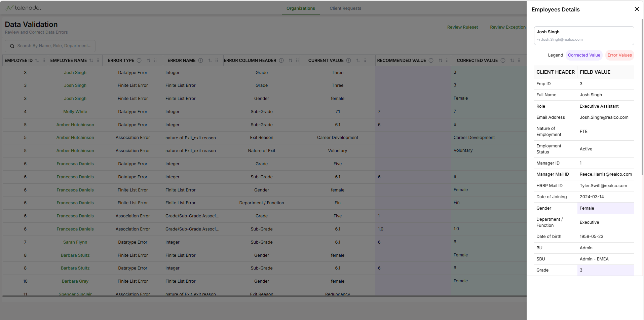Sort by Employee ID column

click(x=37, y=60)
